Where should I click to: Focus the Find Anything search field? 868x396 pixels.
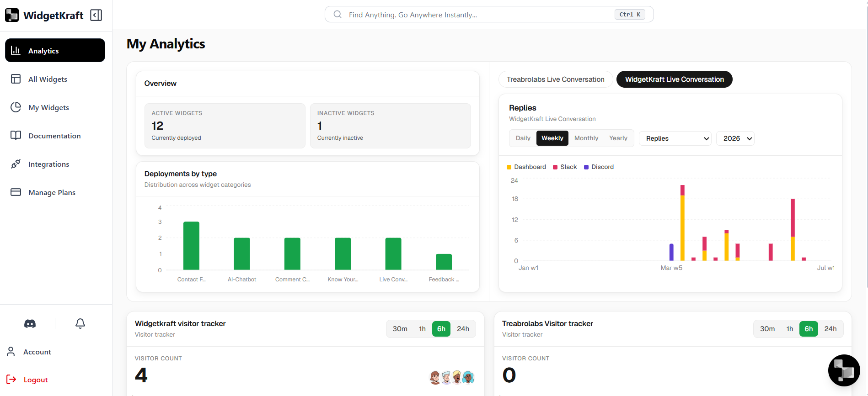[489, 15]
